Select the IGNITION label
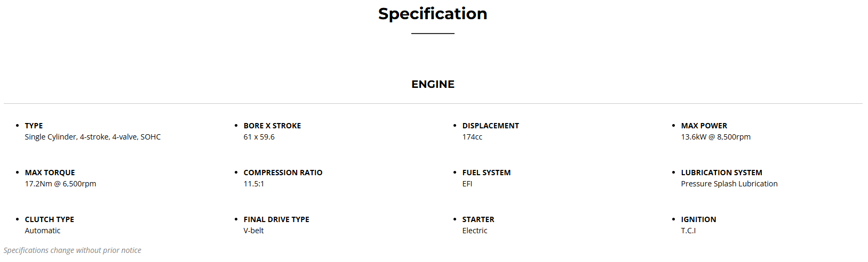868x262 pixels. click(698, 219)
